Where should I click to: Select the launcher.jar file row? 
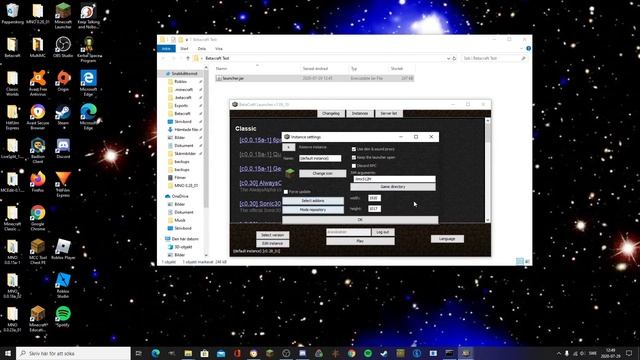(314, 78)
